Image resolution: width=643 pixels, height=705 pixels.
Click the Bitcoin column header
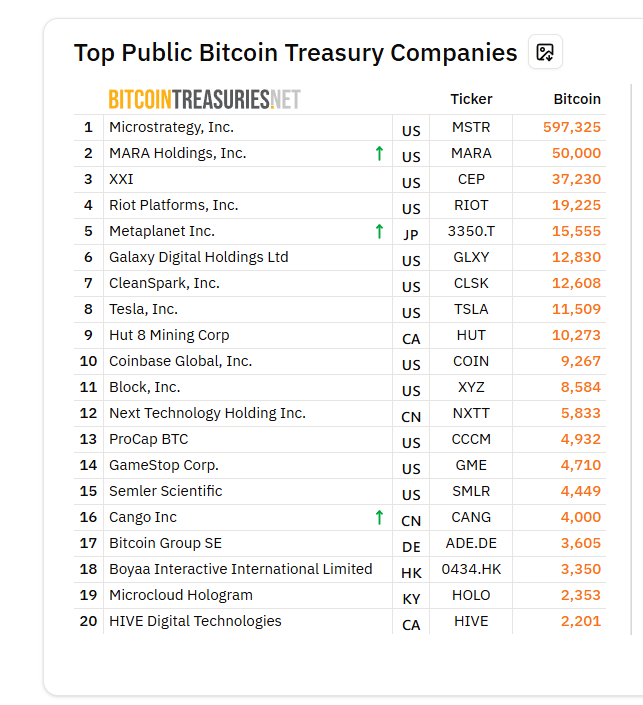[x=577, y=99]
